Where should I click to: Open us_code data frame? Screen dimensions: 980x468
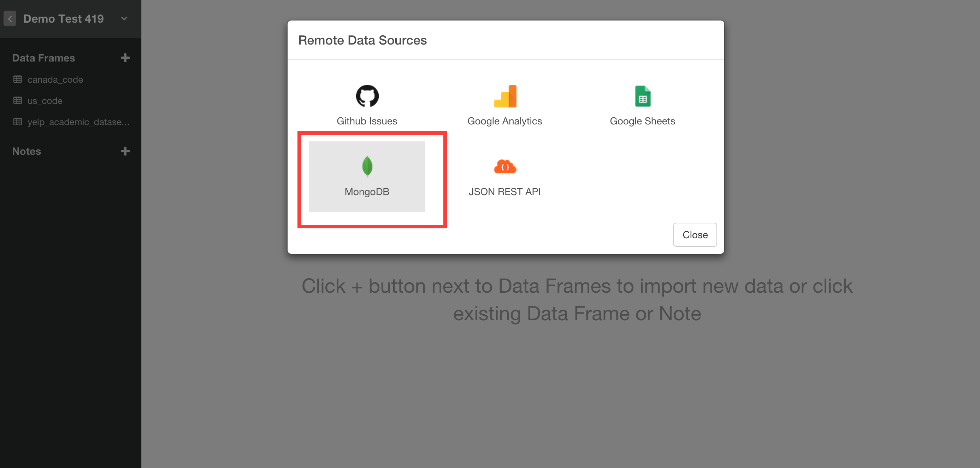pyautogui.click(x=45, y=100)
